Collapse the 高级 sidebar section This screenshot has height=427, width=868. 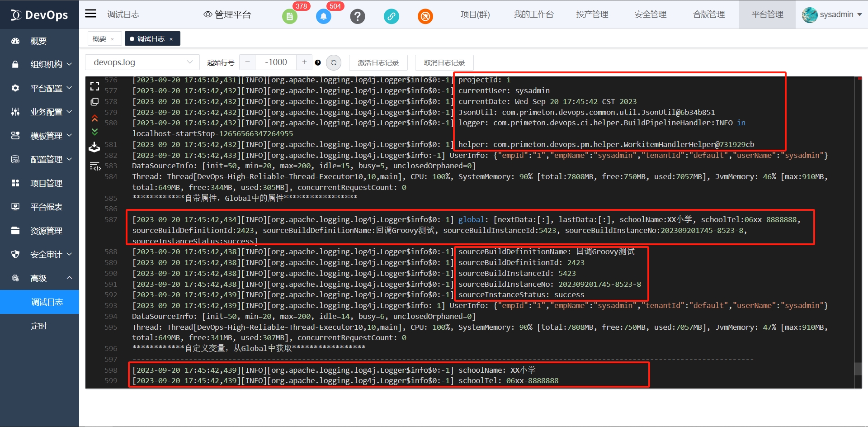click(69, 278)
